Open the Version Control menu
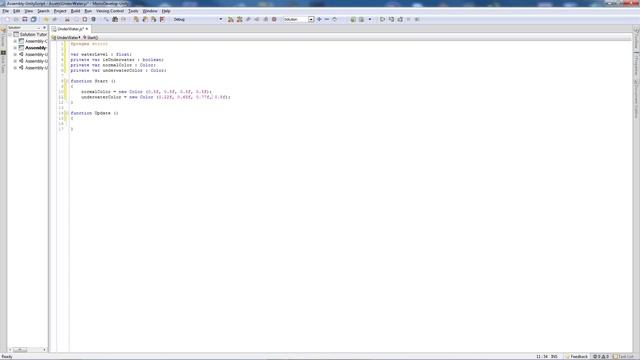 pos(110,11)
